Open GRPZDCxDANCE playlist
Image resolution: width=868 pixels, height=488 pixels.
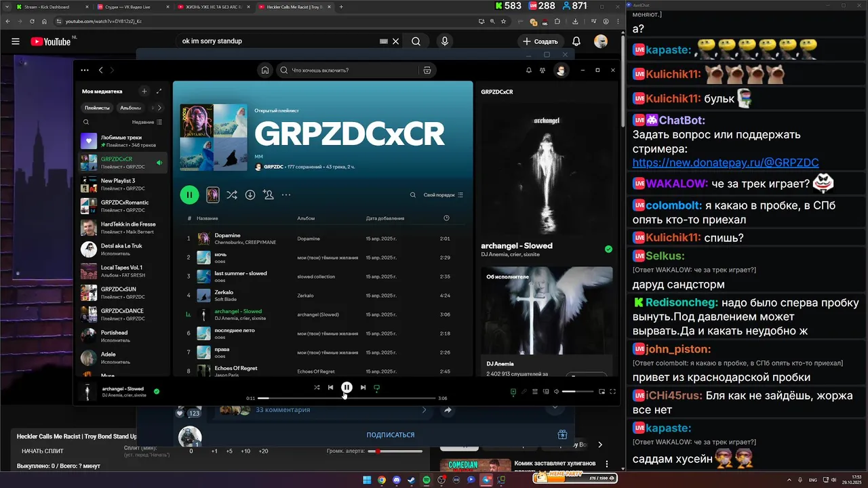123,314
